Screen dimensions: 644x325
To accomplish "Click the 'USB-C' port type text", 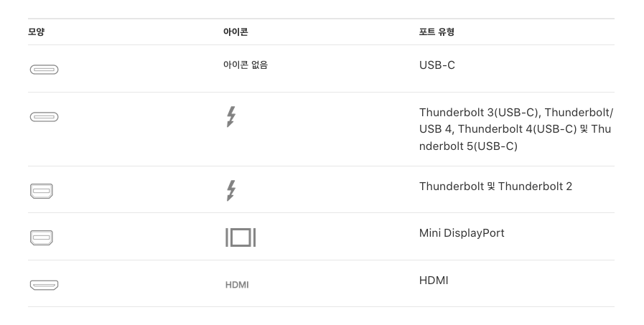I will 437,65.
